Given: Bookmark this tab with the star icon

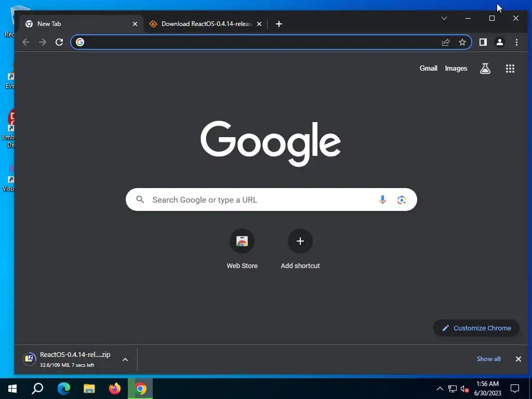Looking at the screenshot, I should tap(462, 42).
